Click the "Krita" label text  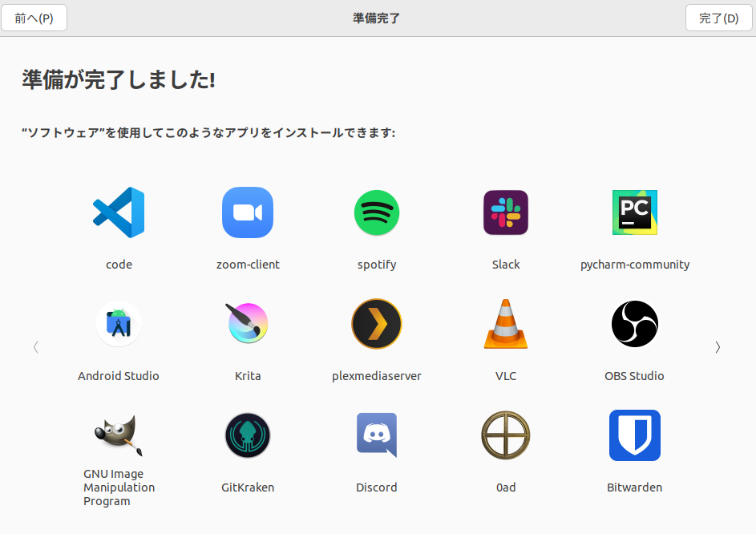tap(248, 376)
